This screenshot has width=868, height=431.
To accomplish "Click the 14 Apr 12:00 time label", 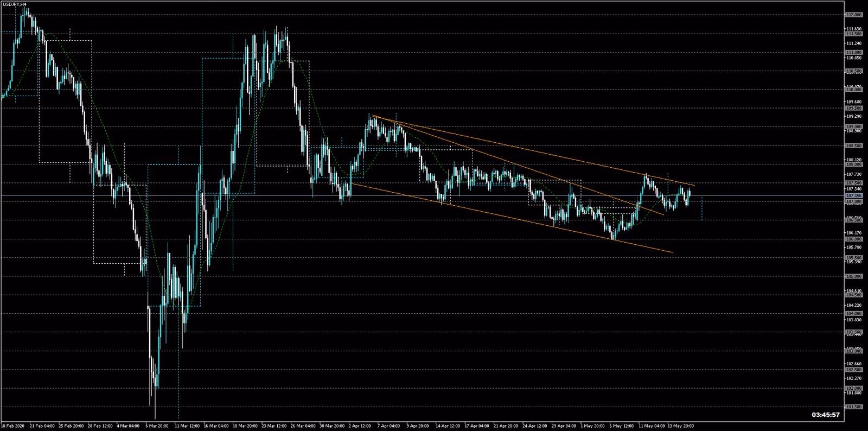I will click(448, 426).
